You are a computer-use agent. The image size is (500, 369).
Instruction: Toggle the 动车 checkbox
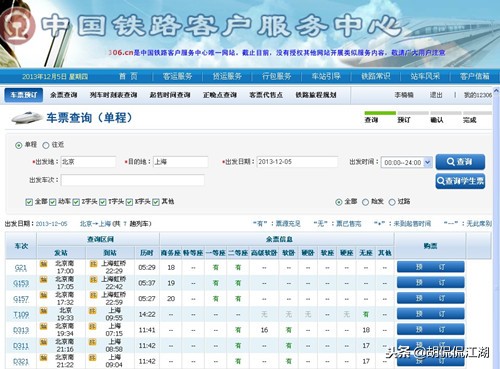[52, 202]
